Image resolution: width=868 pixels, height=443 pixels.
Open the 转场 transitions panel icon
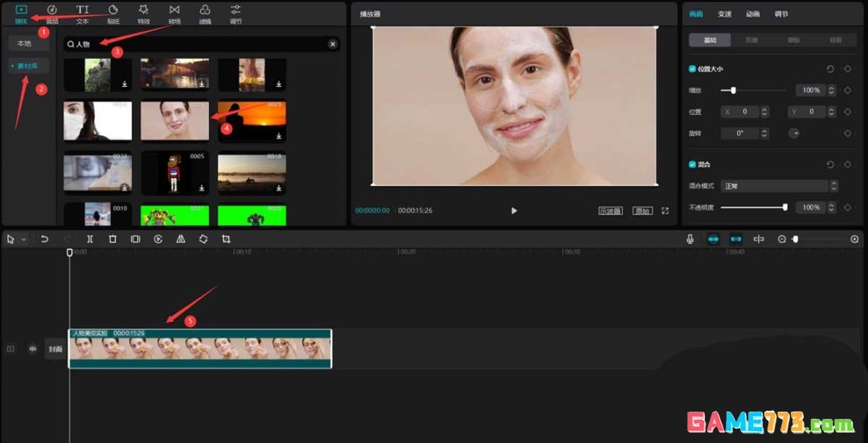click(174, 13)
